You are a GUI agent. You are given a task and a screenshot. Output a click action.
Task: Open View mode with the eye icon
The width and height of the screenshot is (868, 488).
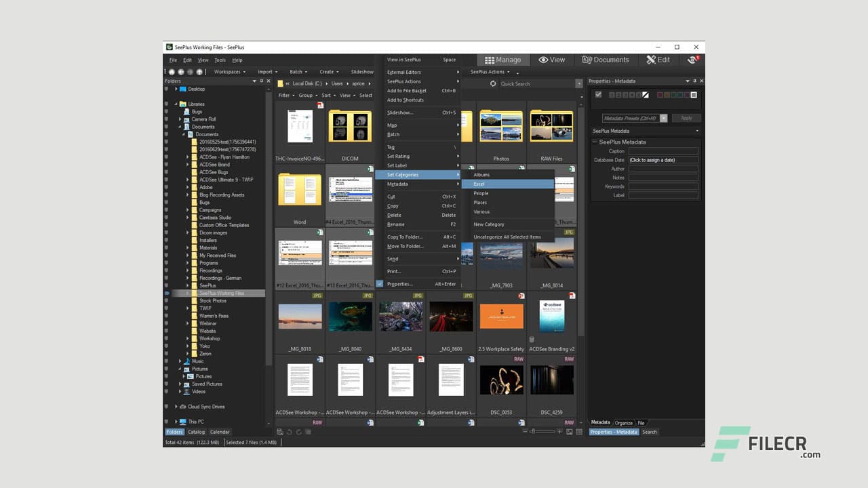[x=551, y=60]
